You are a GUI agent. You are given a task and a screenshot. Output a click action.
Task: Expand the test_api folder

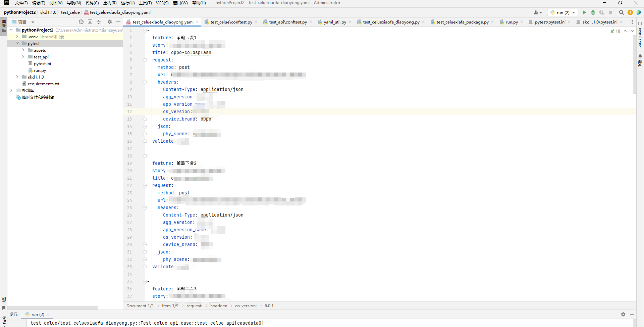(23, 57)
